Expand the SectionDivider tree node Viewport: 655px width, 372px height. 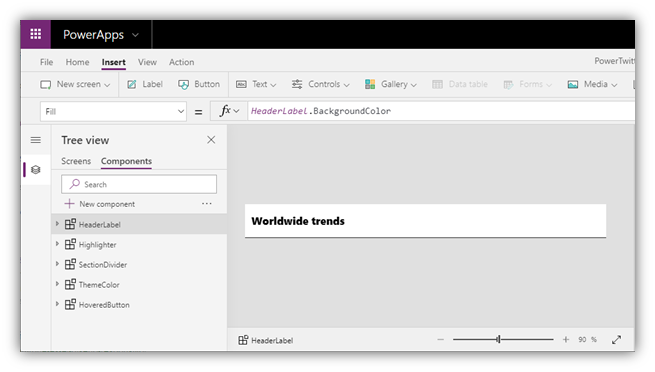coord(57,264)
